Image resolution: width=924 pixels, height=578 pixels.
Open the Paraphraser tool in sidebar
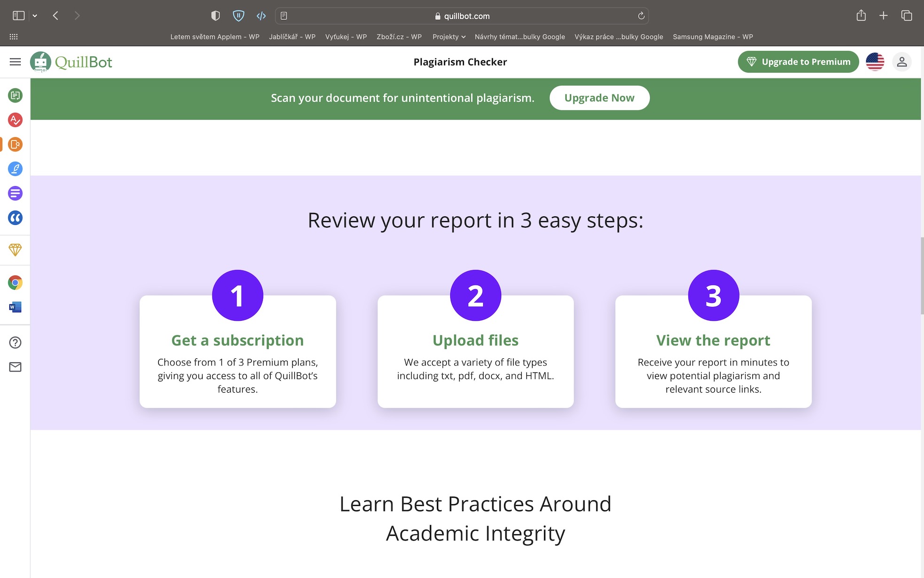click(15, 95)
